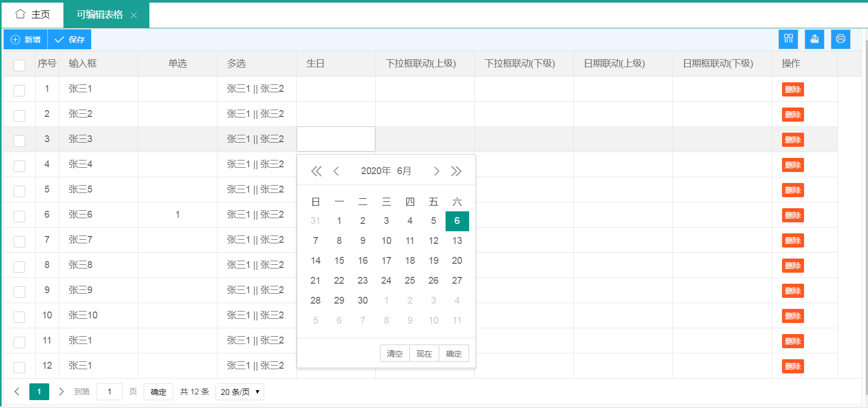Image resolution: width=868 pixels, height=408 pixels.
Task: Open month selector 6月 in calendar
Action: pyautogui.click(x=404, y=171)
